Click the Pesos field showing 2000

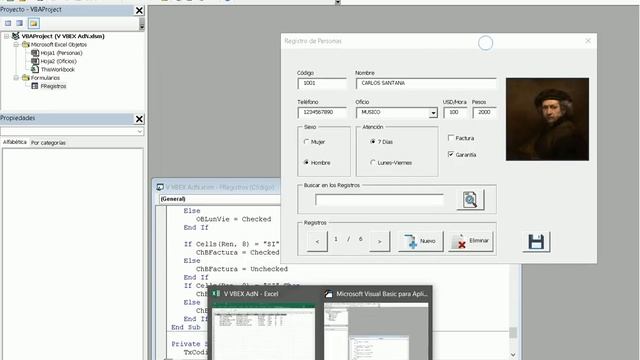click(484, 112)
